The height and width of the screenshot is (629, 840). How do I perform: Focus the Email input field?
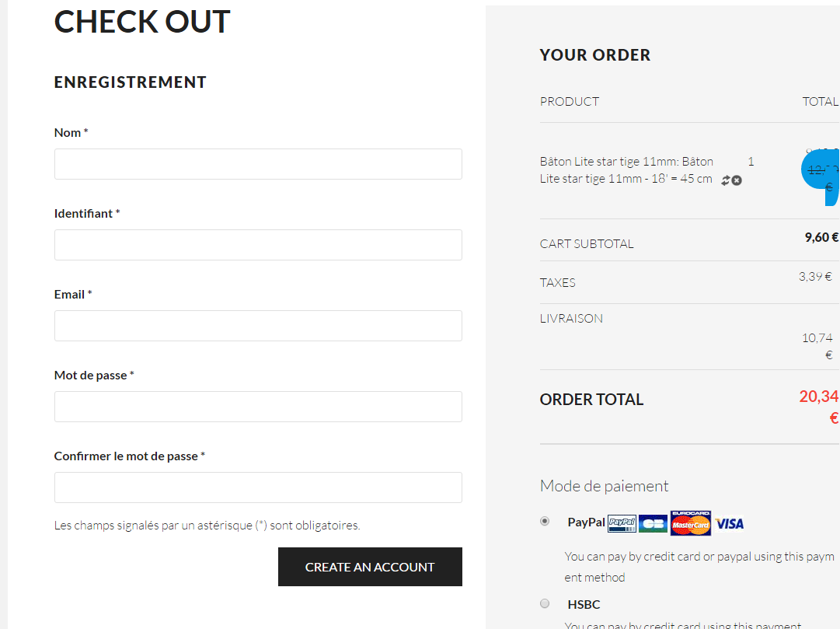tap(258, 326)
